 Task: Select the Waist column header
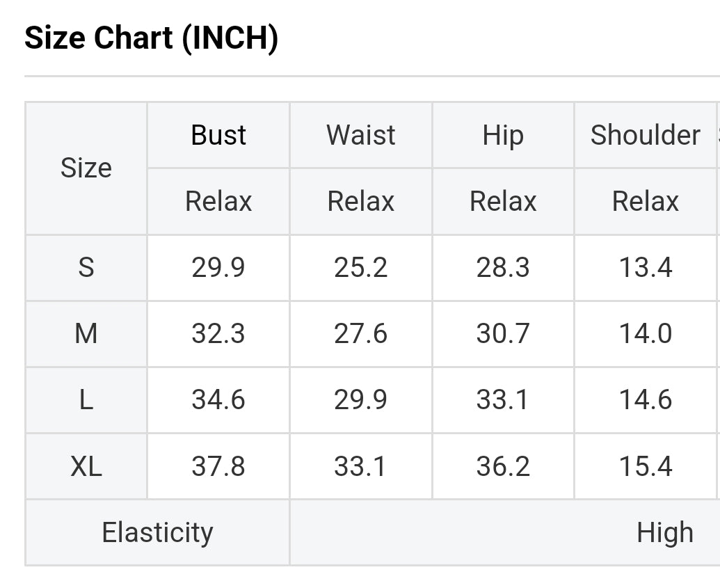pos(361,135)
